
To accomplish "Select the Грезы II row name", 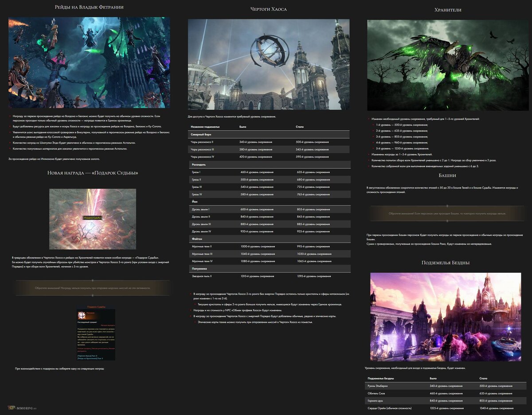I will [196, 179].
